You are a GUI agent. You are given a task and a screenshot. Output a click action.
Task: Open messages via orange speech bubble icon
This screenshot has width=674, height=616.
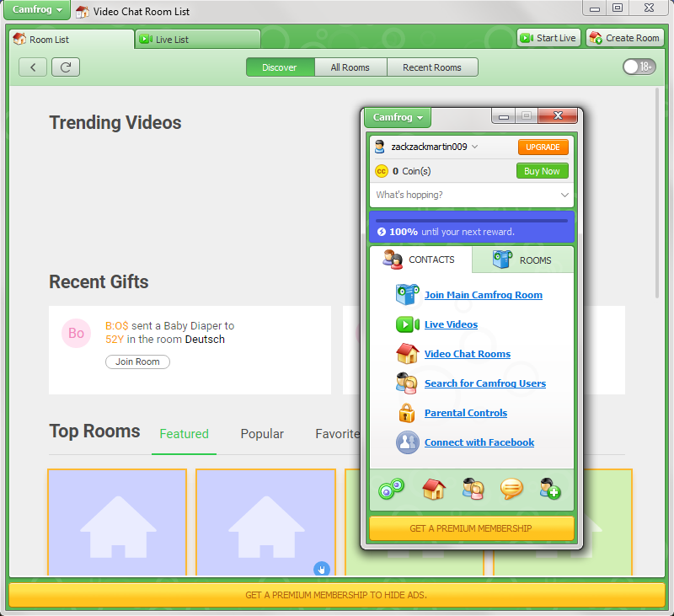(x=511, y=490)
